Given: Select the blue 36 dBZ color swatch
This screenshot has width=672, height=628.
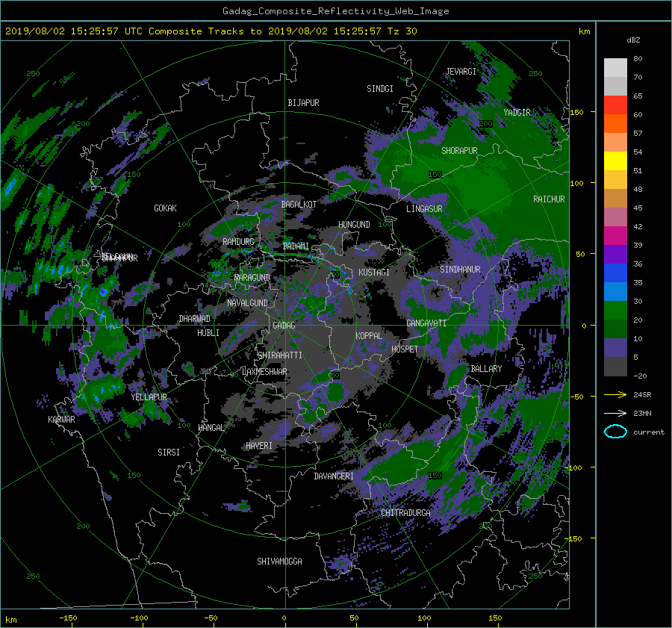Looking at the screenshot, I should 615,273.
